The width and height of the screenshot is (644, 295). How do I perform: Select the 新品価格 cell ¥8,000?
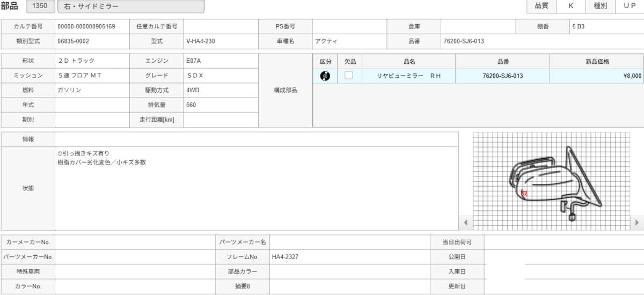pyautogui.click(x=597, y=76)
